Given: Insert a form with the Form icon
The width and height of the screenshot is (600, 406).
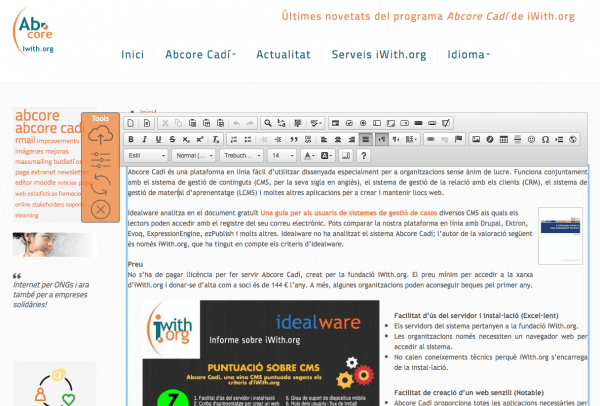Looking at the screenshot, I should pyautogui.click(x=336, y=123).
